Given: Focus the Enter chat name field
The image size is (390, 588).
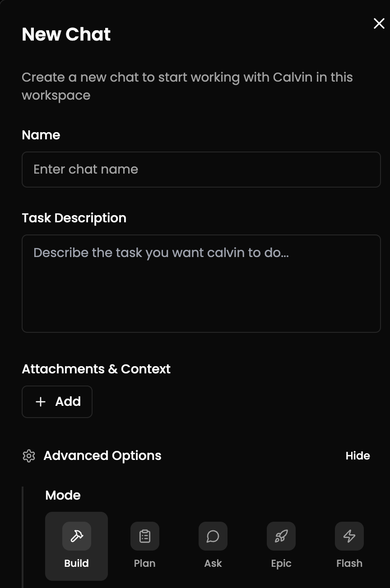Looking at the screenshot, I should coord(201,170).
